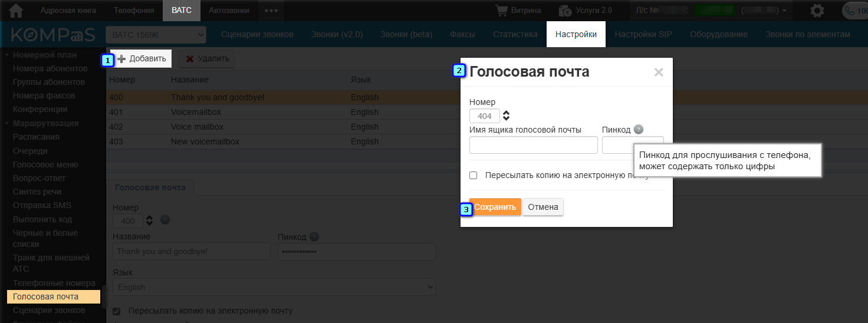Image resolution: width=868 pixels, height=323 pixels.
Task: Adjust the background Номер 400 stepper
Action: [x=149, y=220]
